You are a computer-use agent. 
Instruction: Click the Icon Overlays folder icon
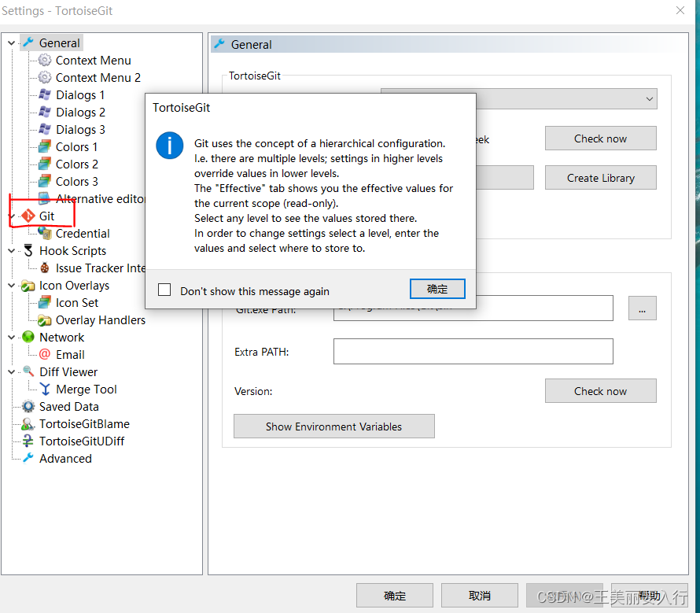(28, 286)
